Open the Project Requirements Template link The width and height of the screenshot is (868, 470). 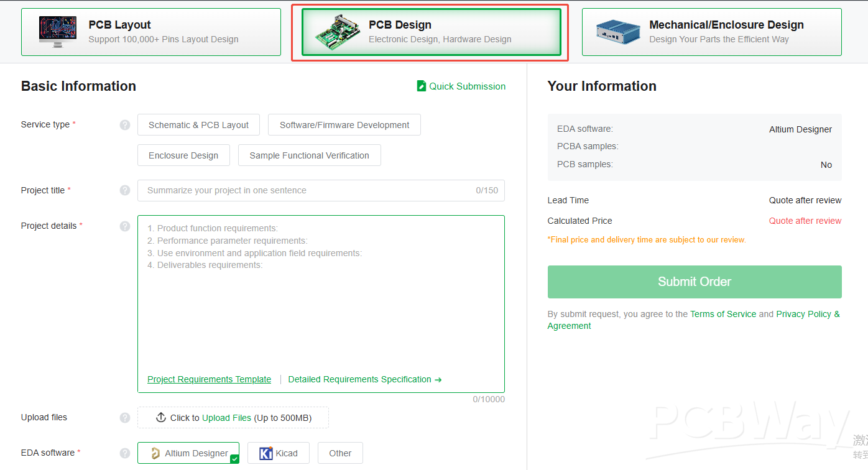[x=209, y=379]
